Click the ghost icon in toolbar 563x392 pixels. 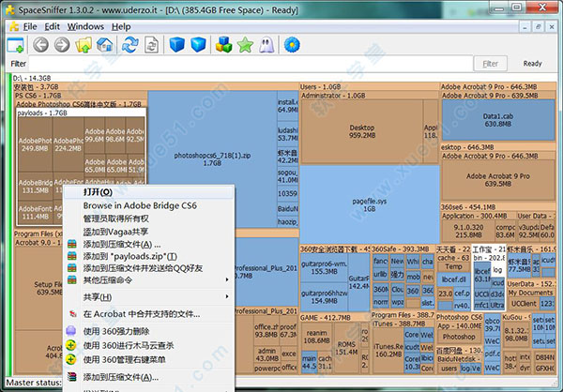tap(266, 45)
